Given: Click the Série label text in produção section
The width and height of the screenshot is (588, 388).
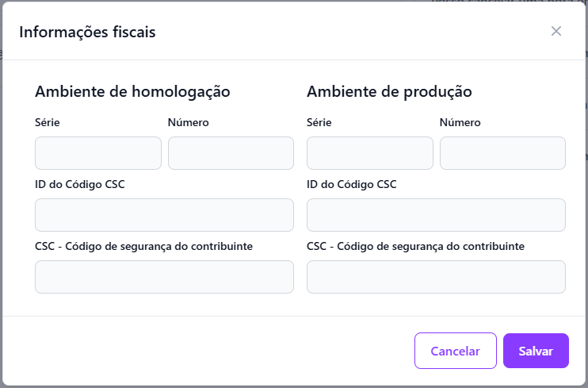Looking at the screenshot, I should 319,122.
